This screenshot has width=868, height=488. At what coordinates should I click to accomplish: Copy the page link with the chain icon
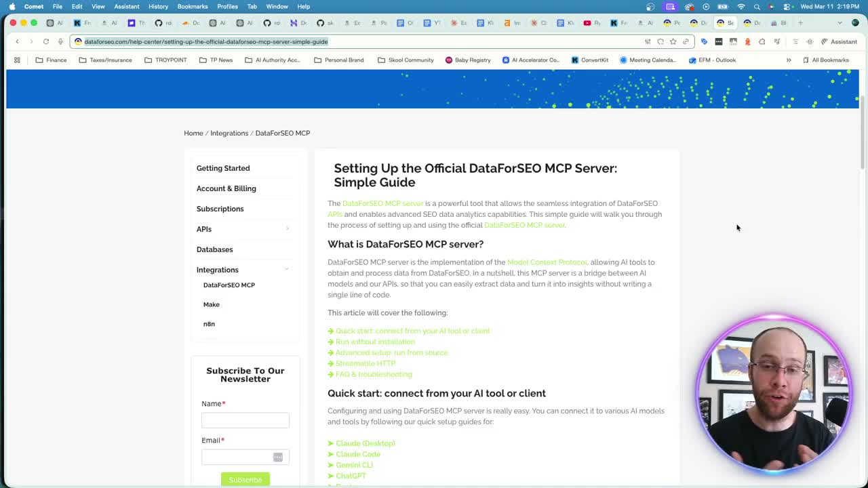click(686, 41)
